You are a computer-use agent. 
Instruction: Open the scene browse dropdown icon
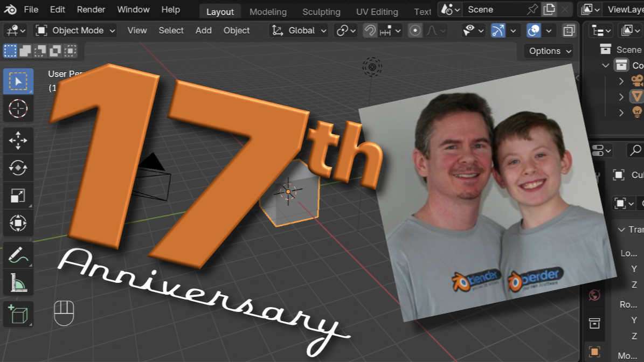[x=450, y=10]
